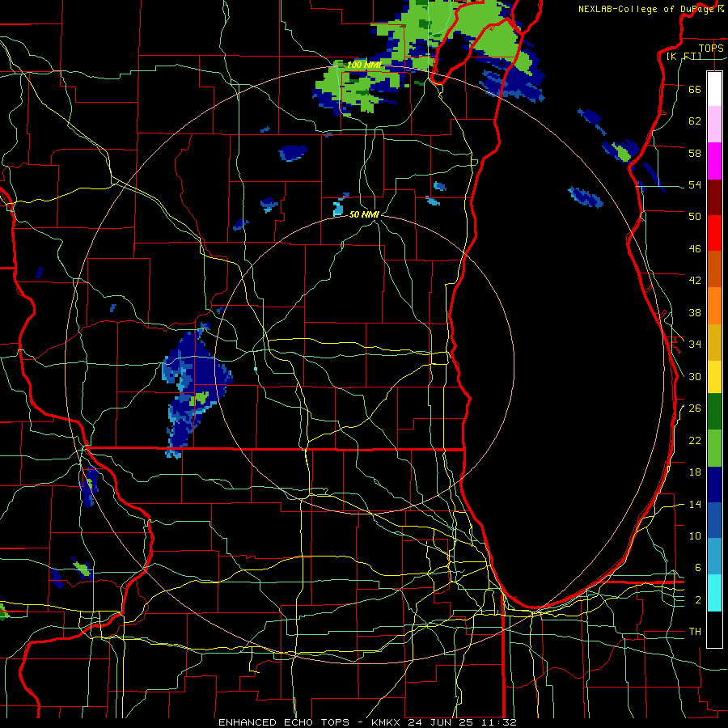728x728 pixels.
Task: Click the 38 legend value
Action: tap(695, 312)
